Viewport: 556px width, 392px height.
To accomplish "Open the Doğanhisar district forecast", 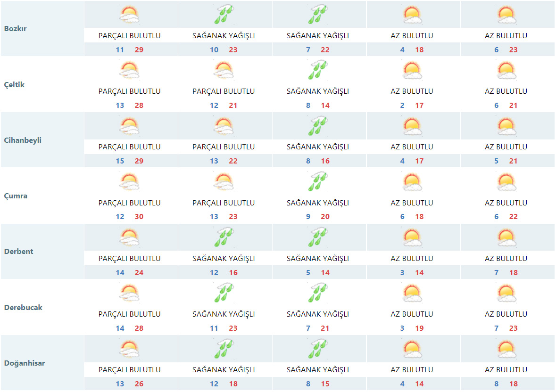I will click(x=25, y=363).
